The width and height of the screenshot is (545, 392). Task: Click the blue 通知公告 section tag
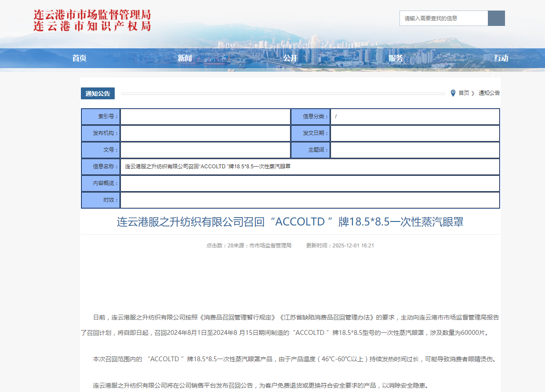tap(98, 94)
